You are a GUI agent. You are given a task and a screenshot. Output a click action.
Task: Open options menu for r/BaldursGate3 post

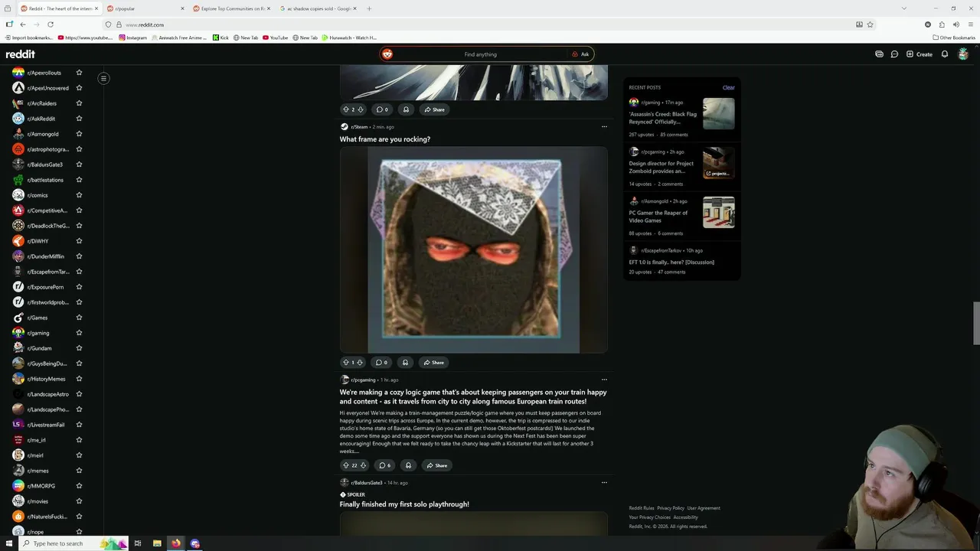(x=604, y=483)
